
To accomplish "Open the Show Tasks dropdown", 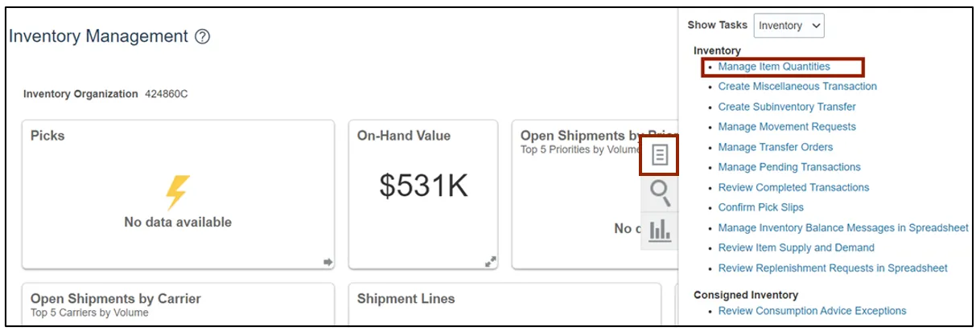I will click(789, 26).
